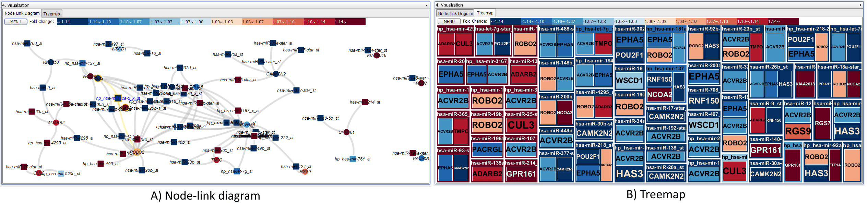Click the red TMPO circle node in the graph
The width and height of the screenshot is (868, 203).
pos(216,160)
